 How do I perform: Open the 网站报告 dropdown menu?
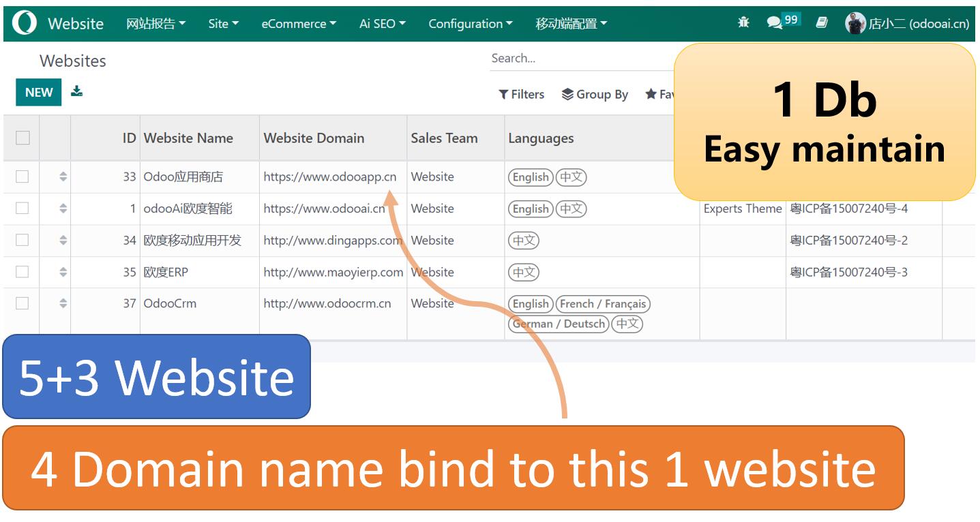(156, 23)
